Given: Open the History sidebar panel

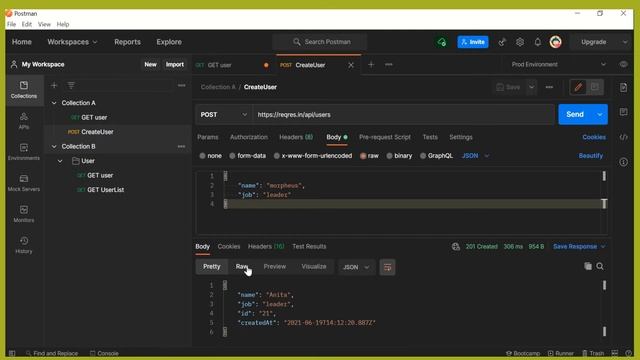Looking at the screenshot, I should 24,245.
